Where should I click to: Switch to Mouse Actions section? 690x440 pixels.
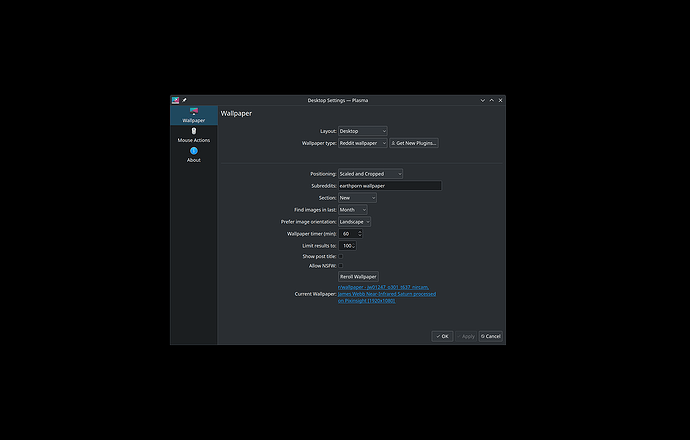tap(194, 135)
